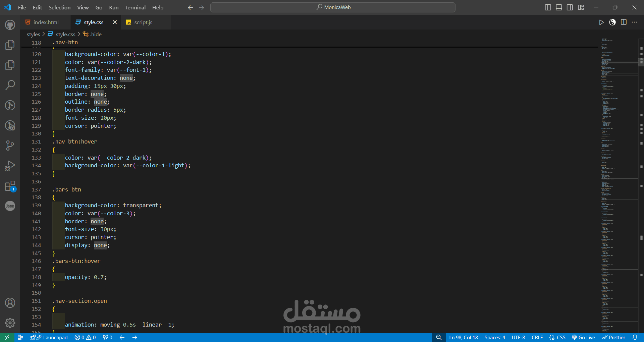Click the yin-yang icon in the editor toolbar
Image resolution: width=644 pixels, height=342 pixels.
pyautogui.click(x=612, y=22)
